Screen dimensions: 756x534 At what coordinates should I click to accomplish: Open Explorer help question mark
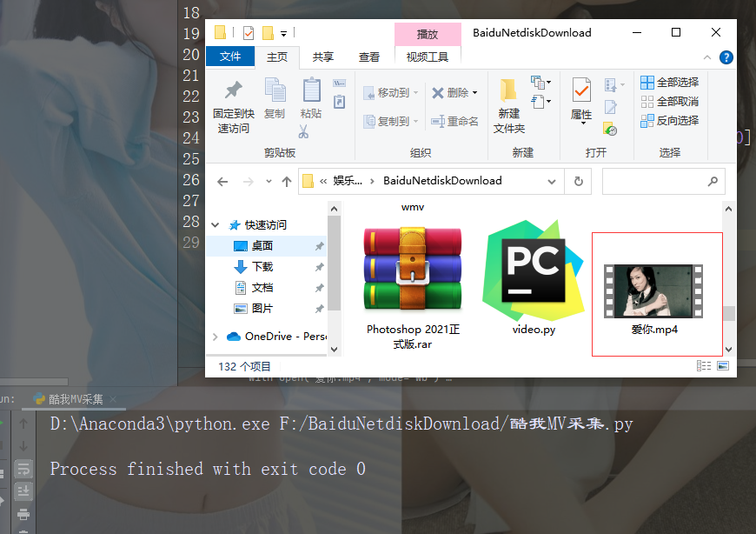tap(726, 57)
